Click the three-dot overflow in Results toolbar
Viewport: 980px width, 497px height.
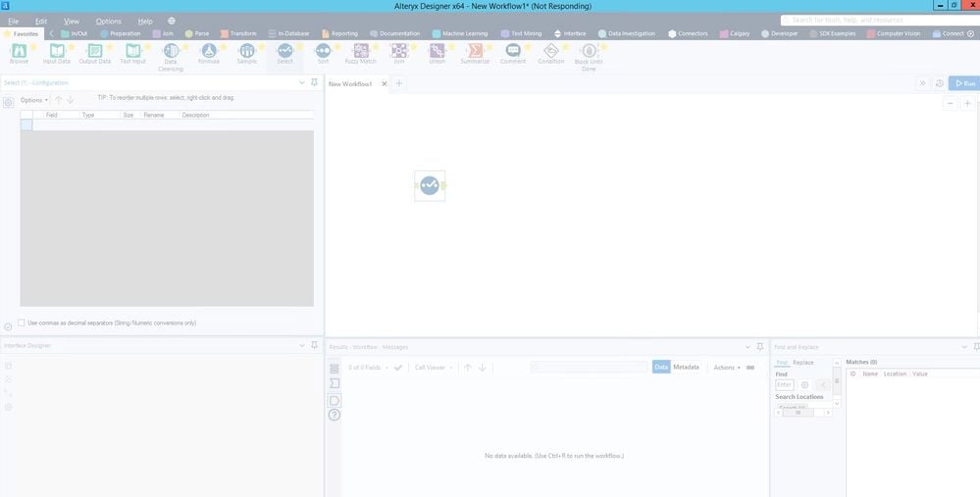[x=750, y=368]
